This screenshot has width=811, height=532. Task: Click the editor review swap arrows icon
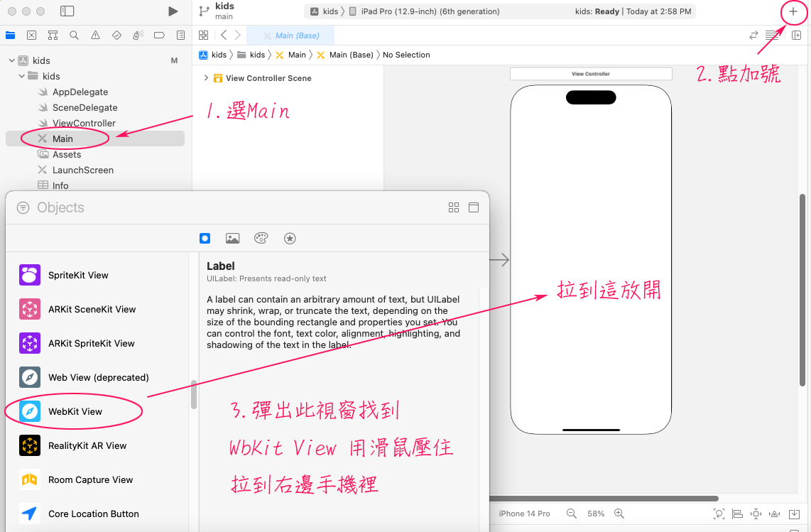click(753, 36)
